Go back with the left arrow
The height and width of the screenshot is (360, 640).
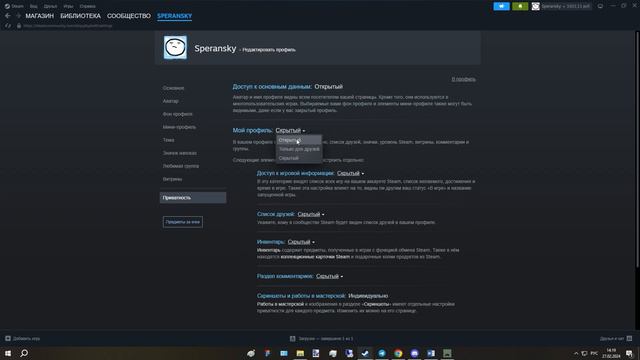[8, 16]
